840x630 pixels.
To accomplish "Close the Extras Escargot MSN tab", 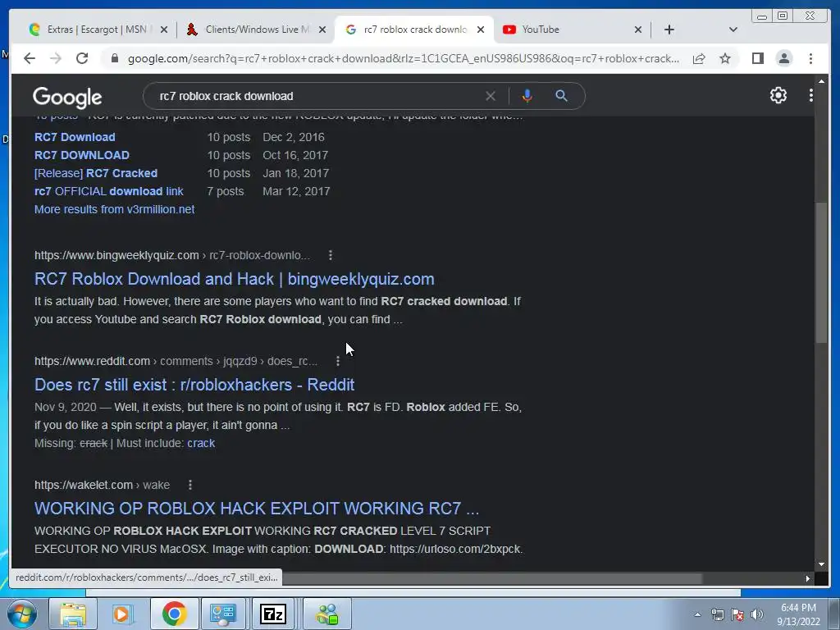I will [164, 30].
